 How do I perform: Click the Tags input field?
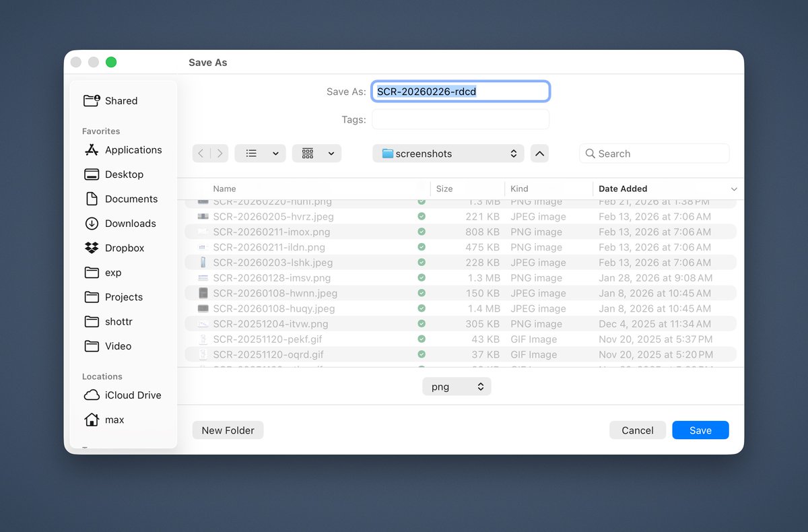click(461, 119)
